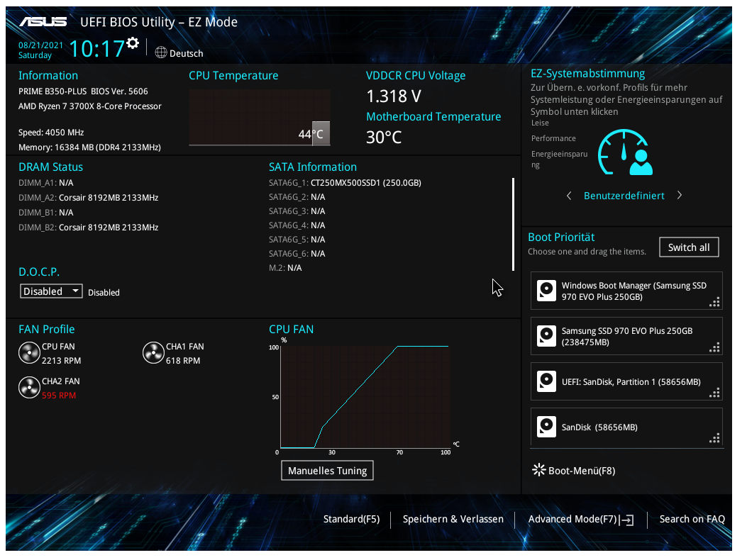
Task: Click the Memory: 16384 MB text
Action: [x=89, y=147]
